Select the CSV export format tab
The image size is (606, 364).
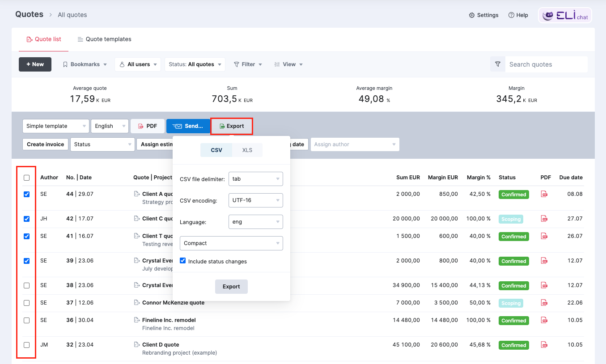[x=216, y=150]
